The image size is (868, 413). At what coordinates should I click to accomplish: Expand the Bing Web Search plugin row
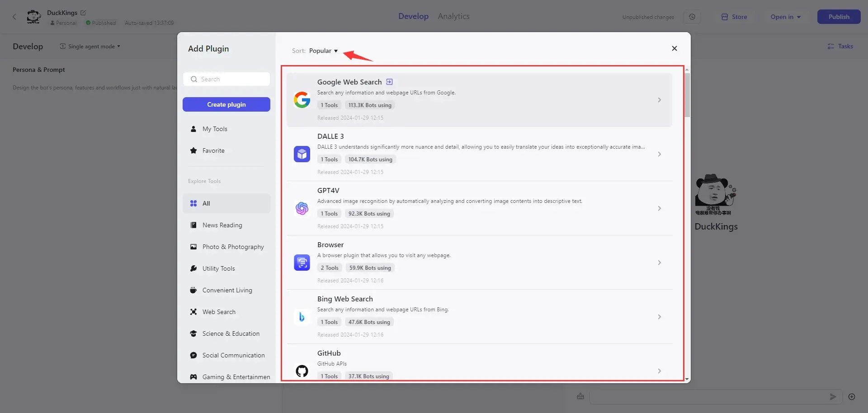pyautogui.click(x=659, y=317)
